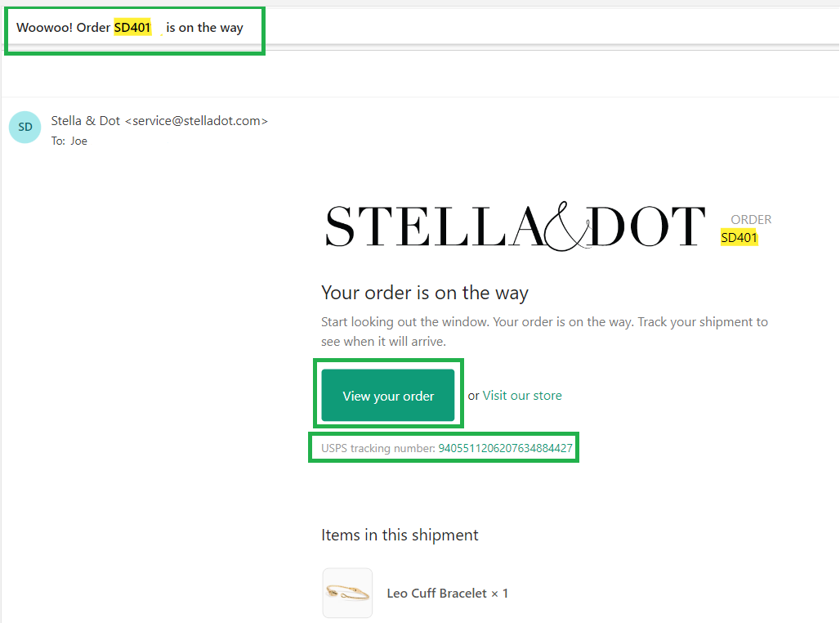Click the SD sender avatar circle
The image size is (840, 623).
(x=25, y=127)
